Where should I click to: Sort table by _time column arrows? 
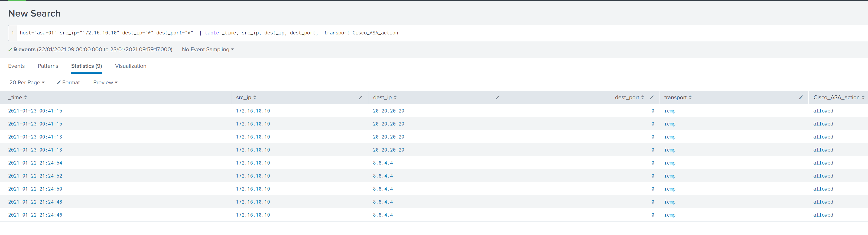26,97
